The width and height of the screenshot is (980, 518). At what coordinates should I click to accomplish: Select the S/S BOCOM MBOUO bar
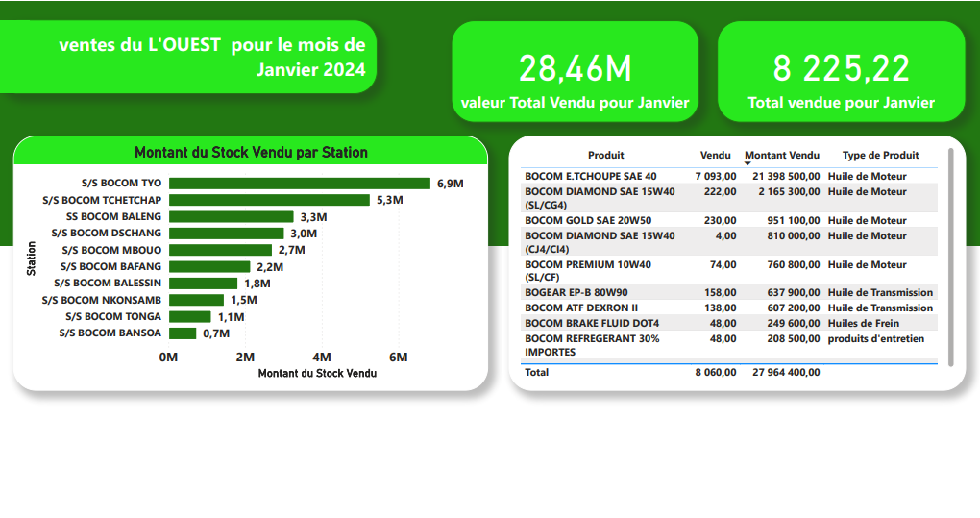click(220, 250)
